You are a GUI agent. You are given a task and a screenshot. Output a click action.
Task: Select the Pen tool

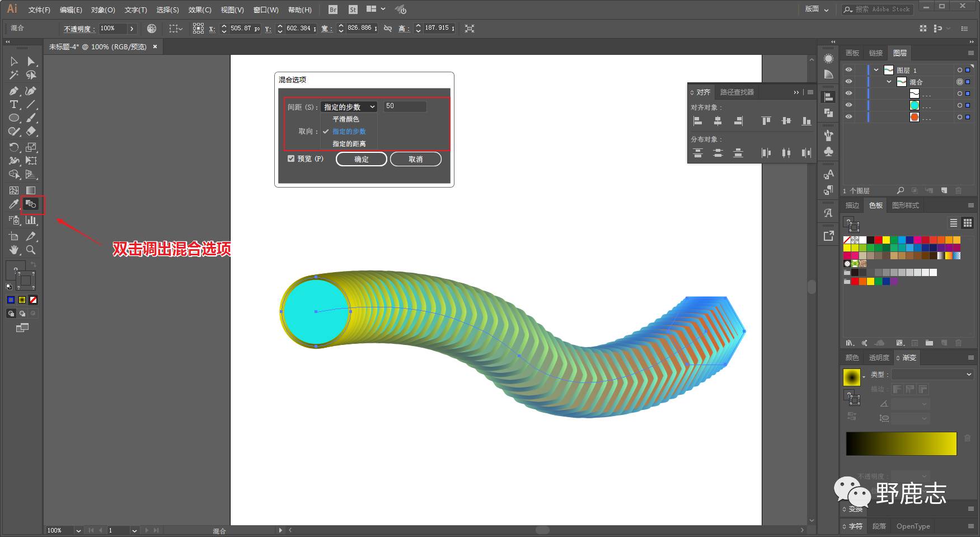pyautogui.click(x=14, y=91)
